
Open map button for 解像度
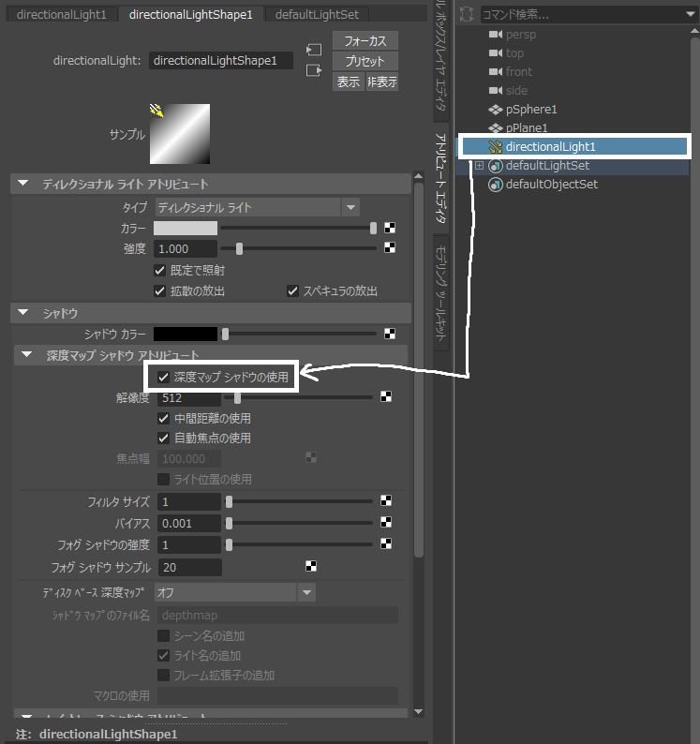click(x=386, y=396)
